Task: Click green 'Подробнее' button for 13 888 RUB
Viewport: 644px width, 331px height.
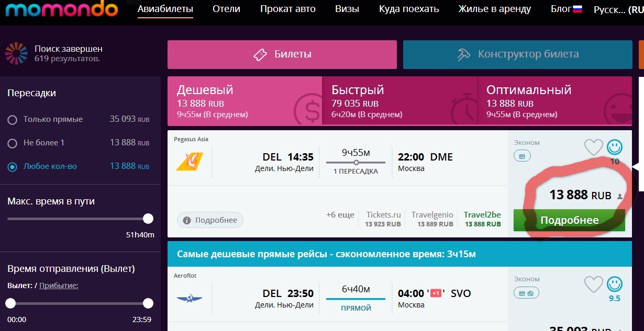Action: click(x=569, y=220)
